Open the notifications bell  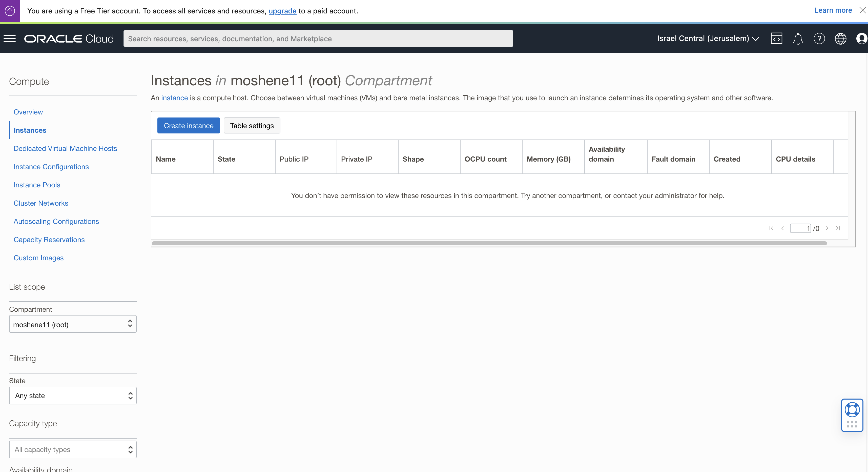pos(798,38)
